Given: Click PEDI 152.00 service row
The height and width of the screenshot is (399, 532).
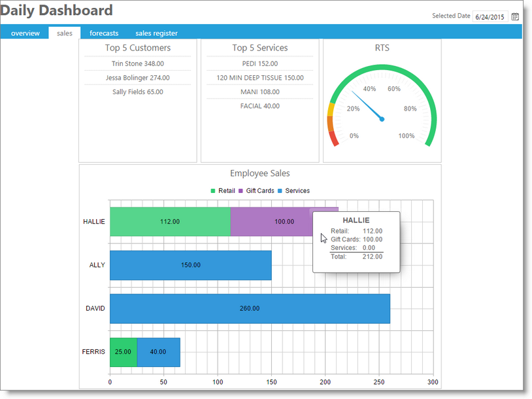Looking at the screenshot, I should pyautogui.click(x=260, y=63).
